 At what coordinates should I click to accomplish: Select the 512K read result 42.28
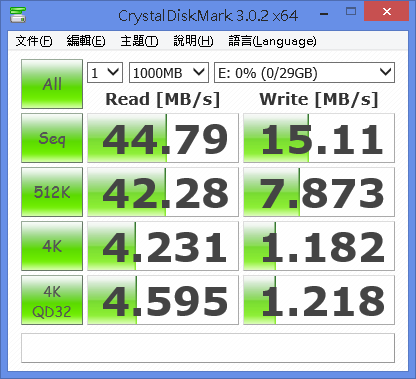(x=163, y=192)
